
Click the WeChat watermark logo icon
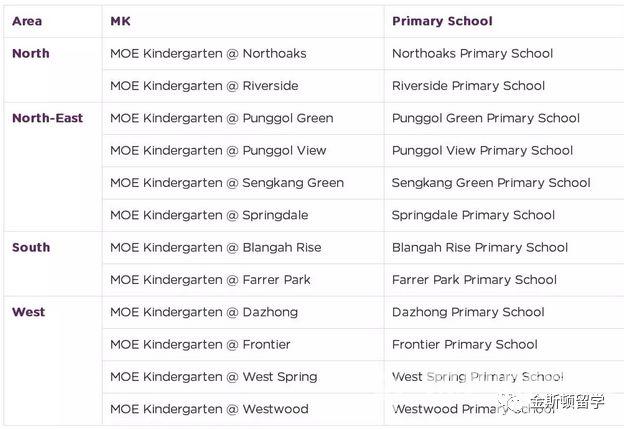(510, 402)
